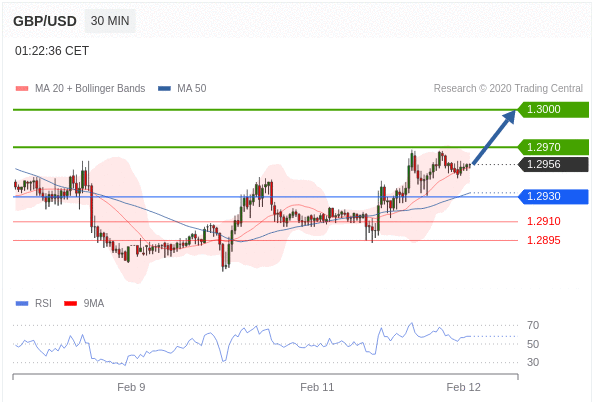Click the pink MA 20 legend swatch
The width and height of the screenshot is (599, 410).
click(22, 89)
